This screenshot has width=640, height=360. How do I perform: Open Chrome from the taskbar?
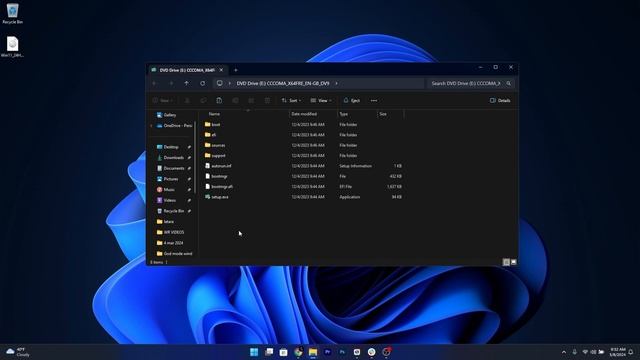[298, 352]
